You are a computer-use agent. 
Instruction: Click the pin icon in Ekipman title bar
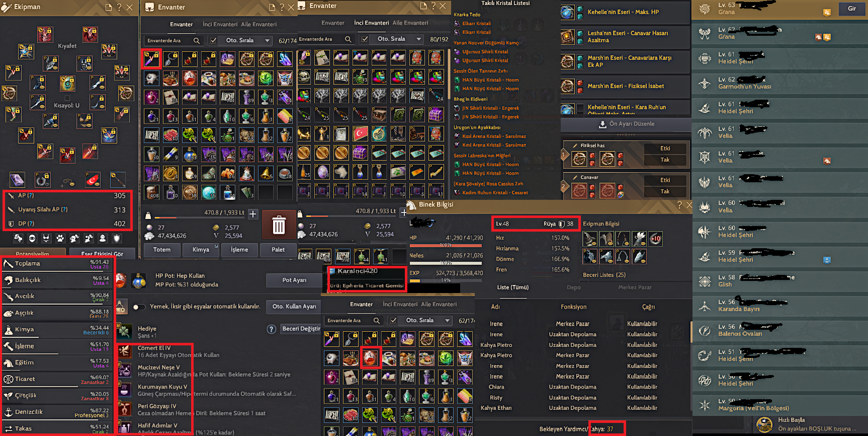click(109, 7)
